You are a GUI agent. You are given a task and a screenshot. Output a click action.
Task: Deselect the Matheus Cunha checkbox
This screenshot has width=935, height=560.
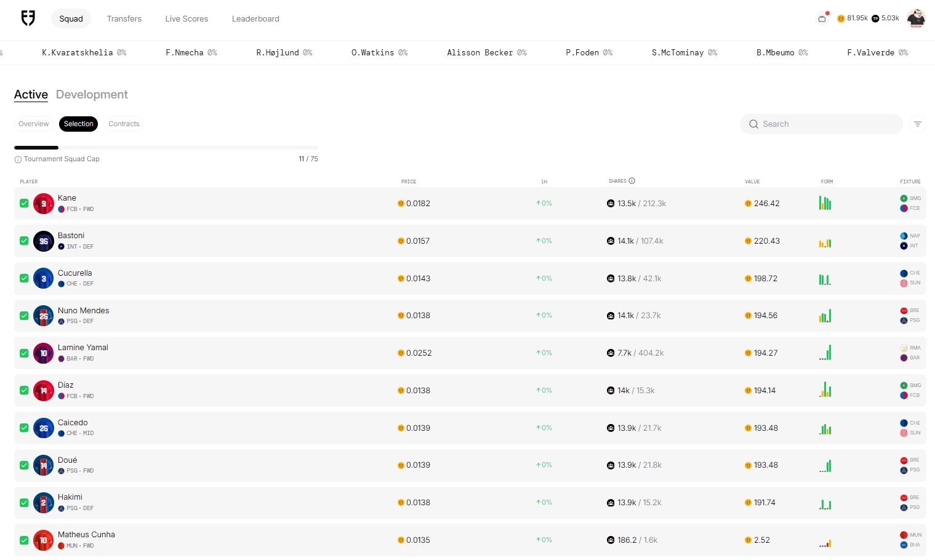(24, 540)
